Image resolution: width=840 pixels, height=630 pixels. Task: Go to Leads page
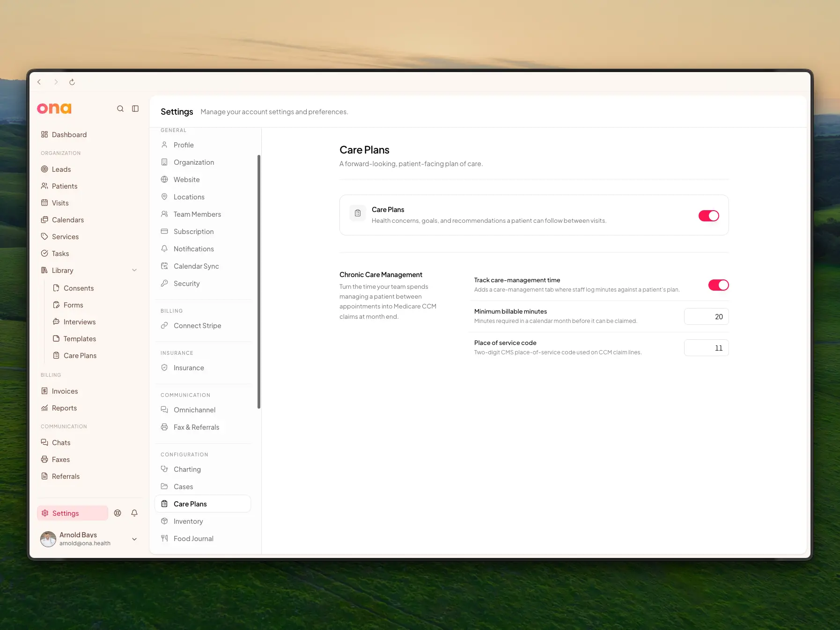pos(89,169)
